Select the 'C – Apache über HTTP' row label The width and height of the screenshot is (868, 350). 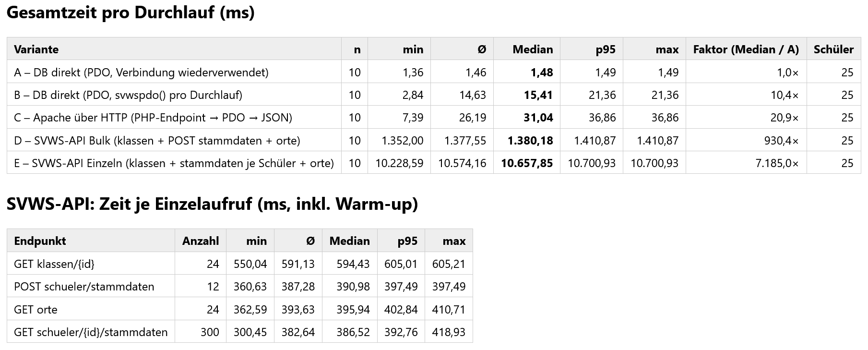[153, 118]
